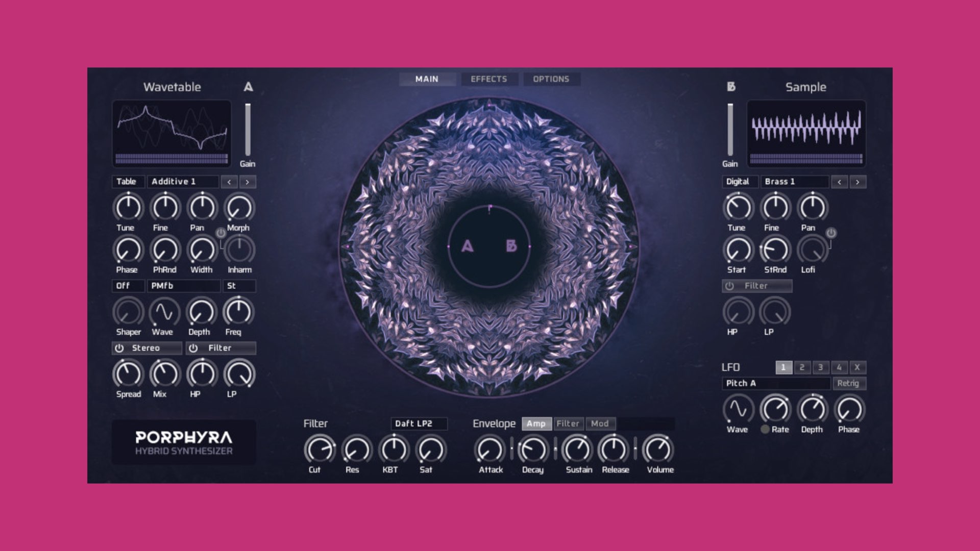The width and height of the screenshot is (980, 551).
Task: Click next sample arrow beside Brass 1
Action: 857,182
